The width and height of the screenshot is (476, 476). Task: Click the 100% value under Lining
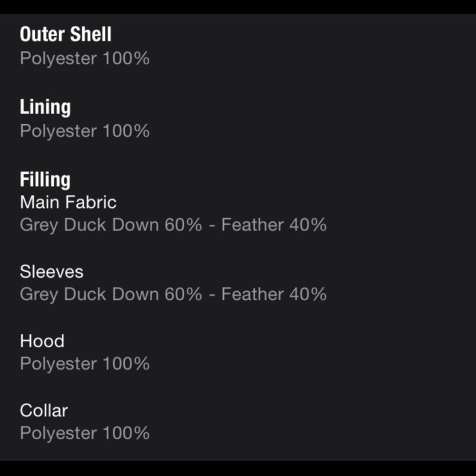tap(126, 131)
